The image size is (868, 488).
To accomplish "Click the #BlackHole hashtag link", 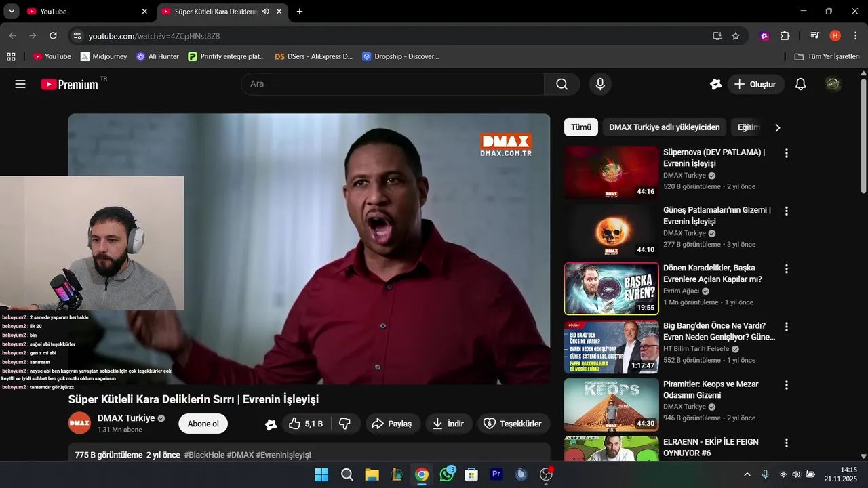I will click(x=204, y=455).
